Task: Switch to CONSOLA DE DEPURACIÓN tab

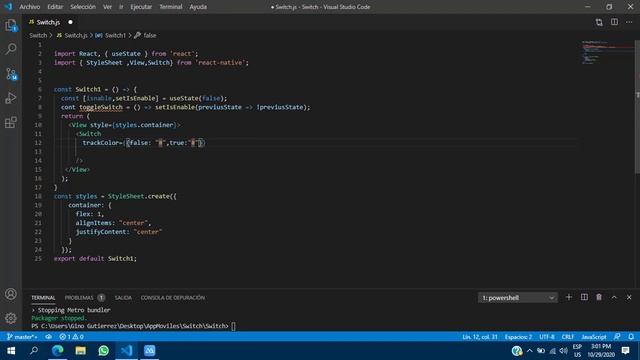Action: 173,298
